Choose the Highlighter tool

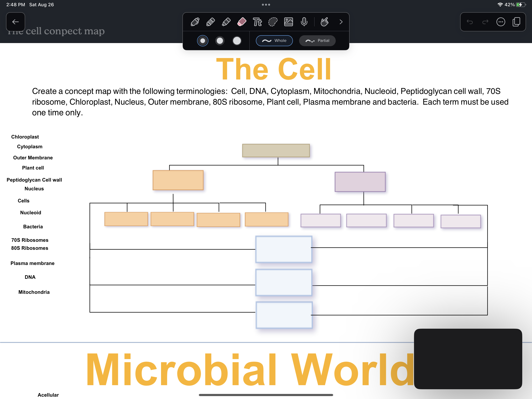(226, 22)
